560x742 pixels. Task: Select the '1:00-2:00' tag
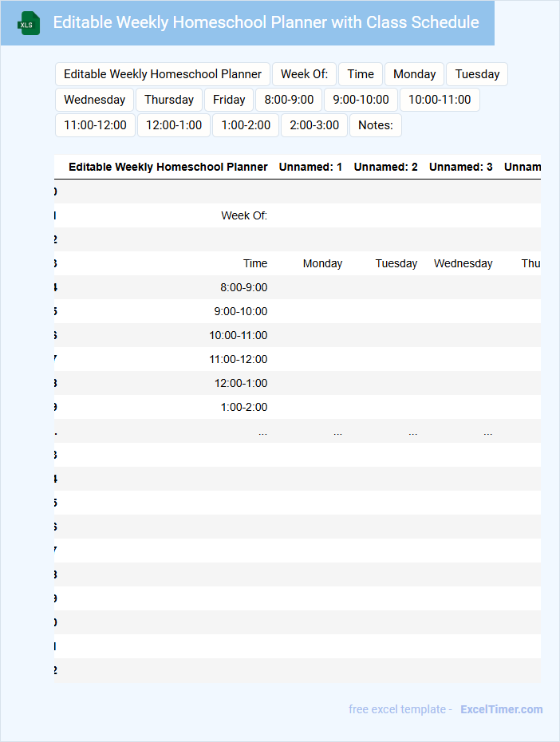tap(246, 125)
